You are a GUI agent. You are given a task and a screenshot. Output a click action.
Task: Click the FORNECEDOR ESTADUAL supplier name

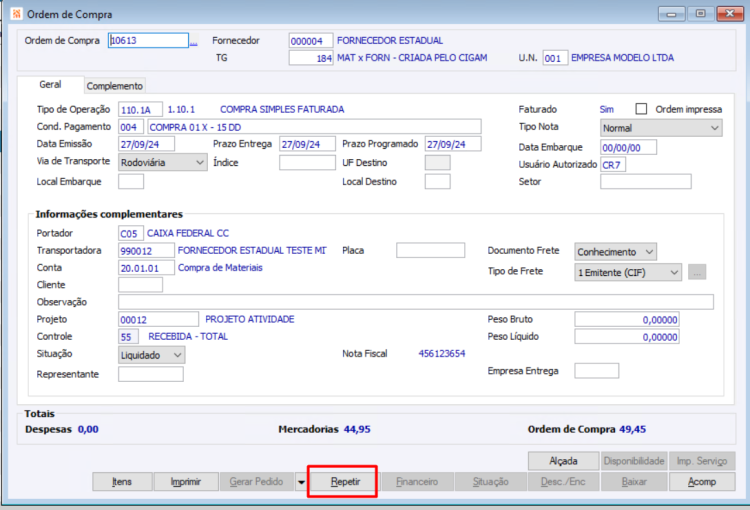(x=390, y=41)
